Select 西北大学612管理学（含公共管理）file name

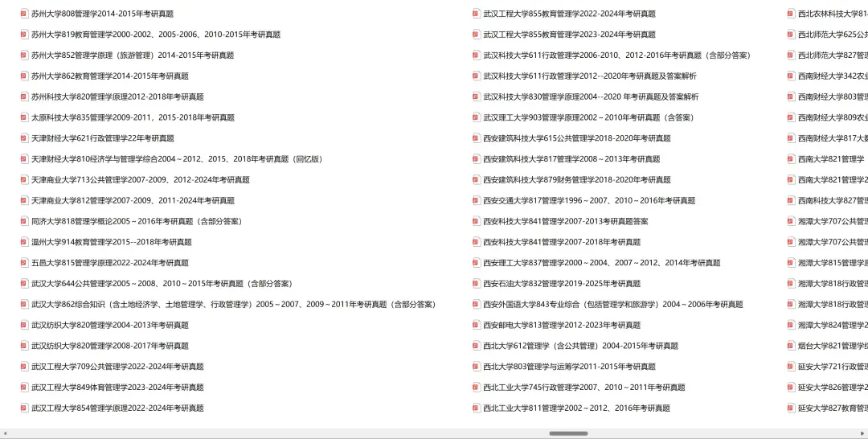click(581, 346)
